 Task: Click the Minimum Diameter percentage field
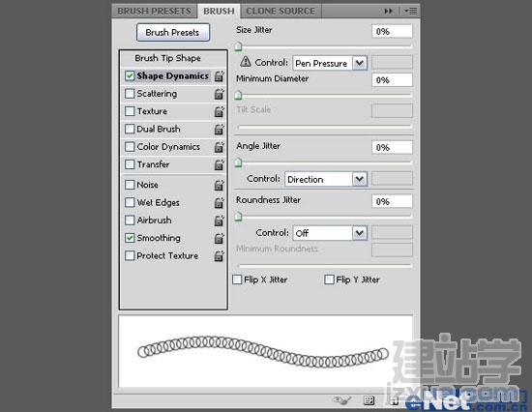click(x=392, y=80)
